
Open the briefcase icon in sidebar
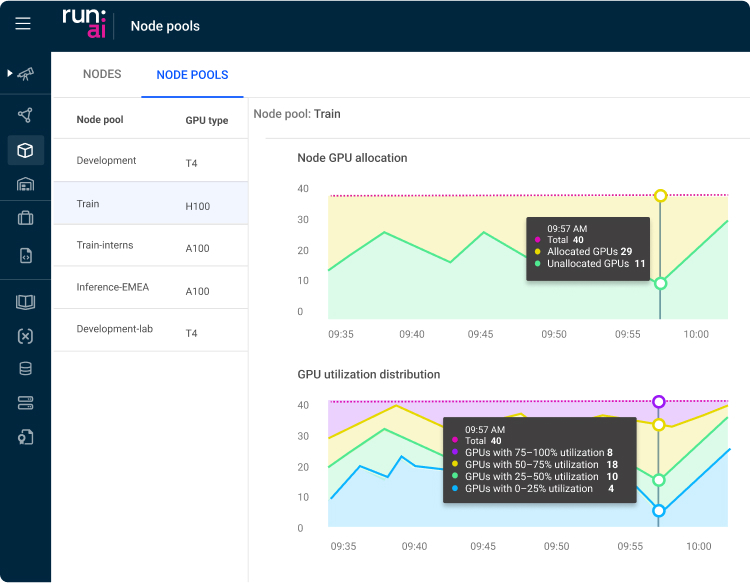(x=26, y=218)
